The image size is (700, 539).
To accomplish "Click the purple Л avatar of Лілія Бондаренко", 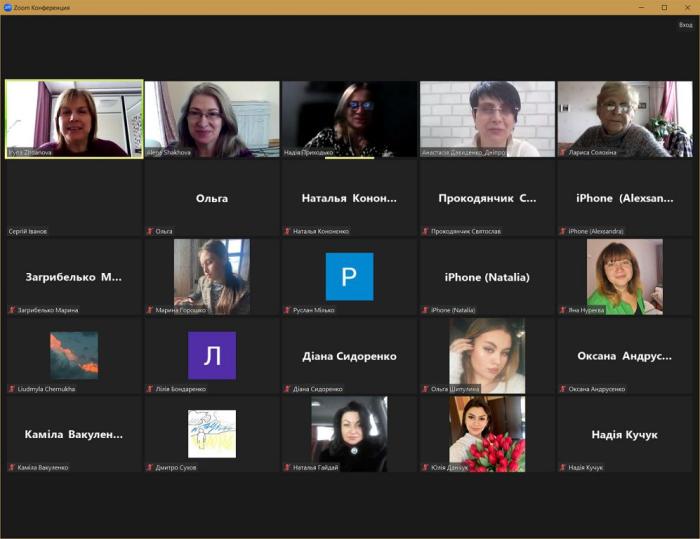I will point(212,355).
